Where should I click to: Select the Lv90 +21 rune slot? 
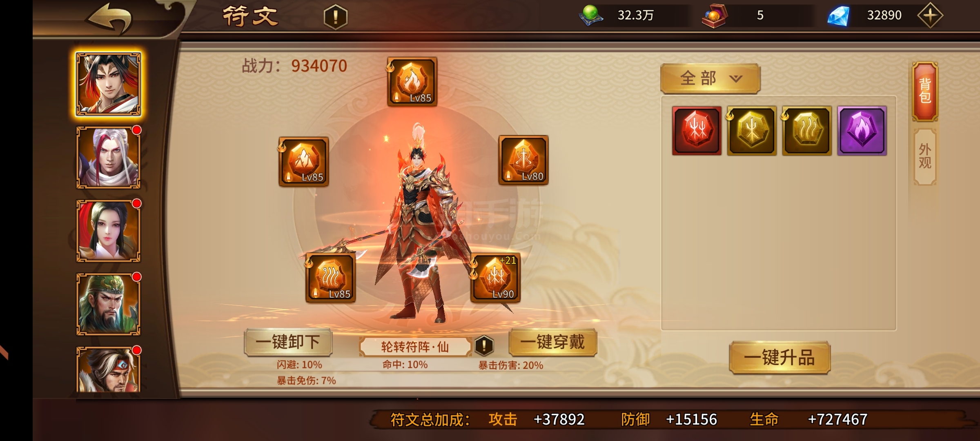point(495,278)
